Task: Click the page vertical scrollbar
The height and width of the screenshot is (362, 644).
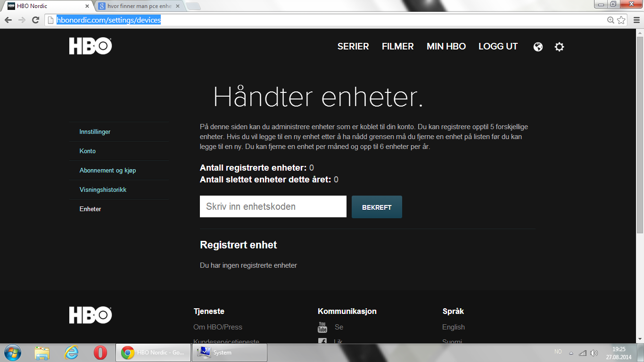Action: click(640, 134)
